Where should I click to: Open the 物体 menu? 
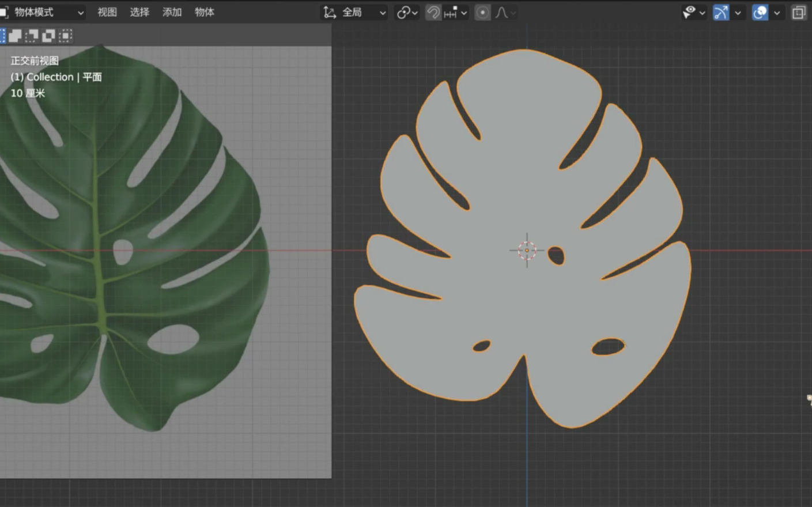coord(204,12)
